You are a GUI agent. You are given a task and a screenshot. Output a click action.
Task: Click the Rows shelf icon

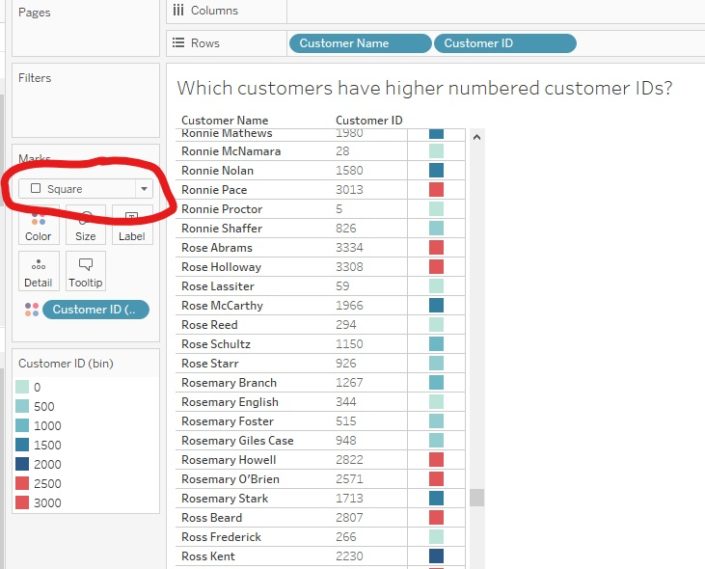point(178,43)
